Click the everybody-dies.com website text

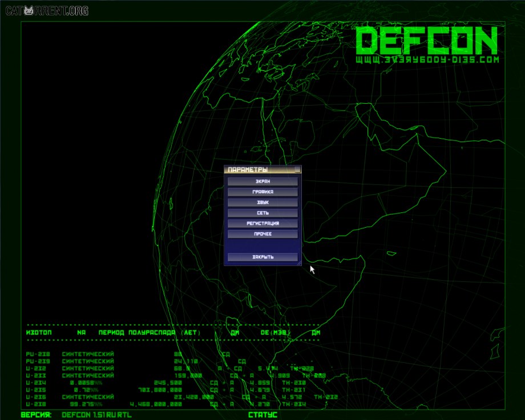click(427, 59)
